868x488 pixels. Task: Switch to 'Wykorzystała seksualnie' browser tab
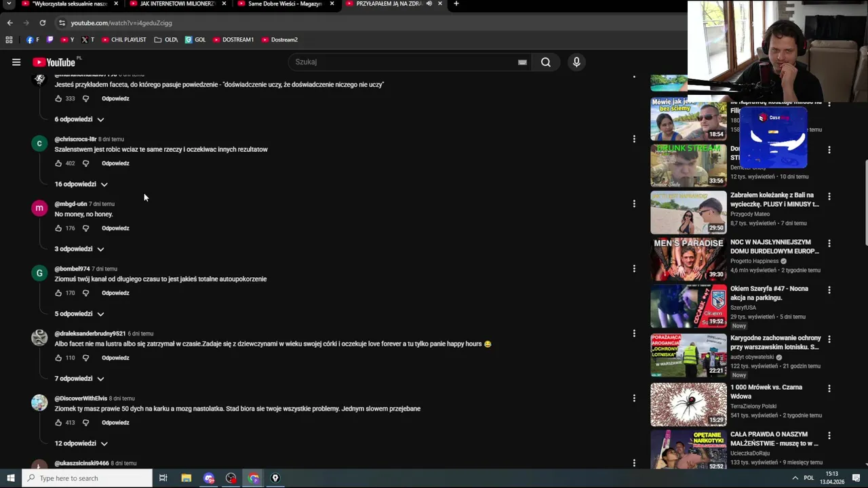[69, 4]
